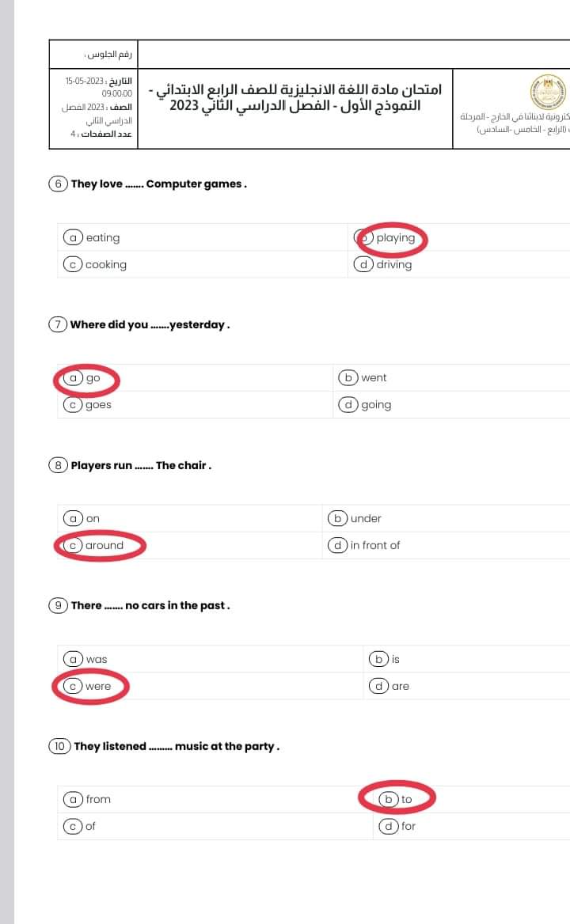This screenshot has width=570, height=924.
Task: Select the 'are' answer option
Action: tap(400, 686)
